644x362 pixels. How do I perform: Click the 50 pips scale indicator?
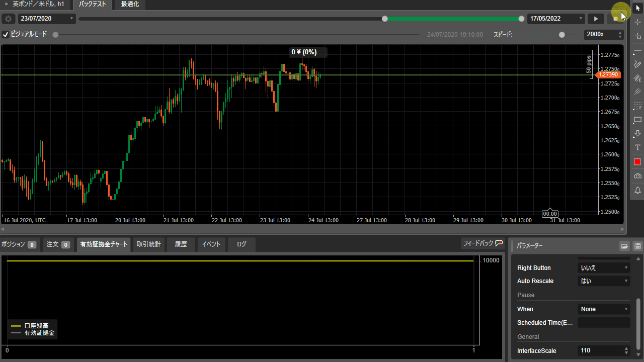coord(589,64)
